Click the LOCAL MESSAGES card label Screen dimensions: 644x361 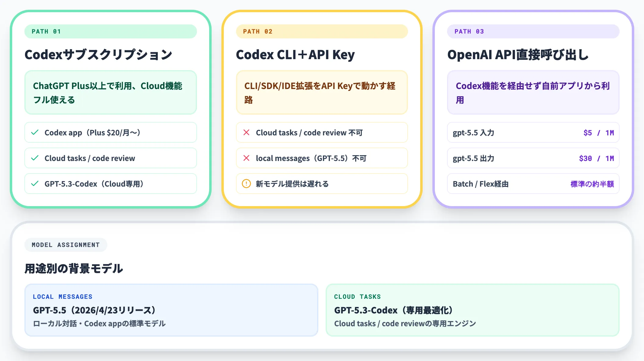coord(63,297)
